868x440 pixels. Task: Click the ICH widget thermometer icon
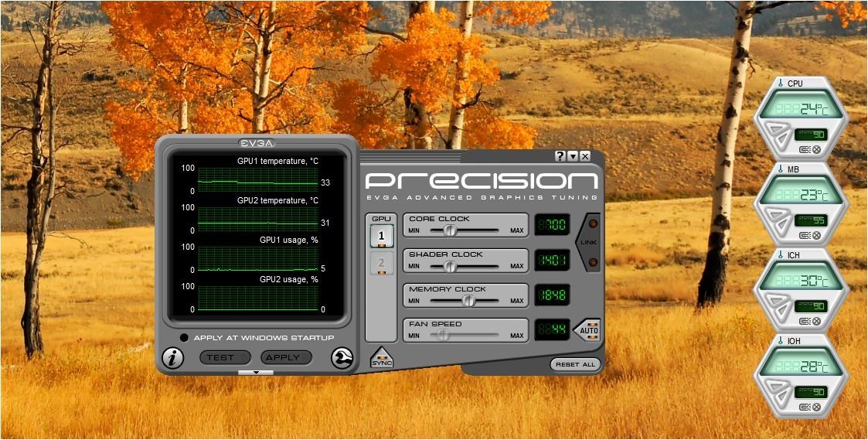(x=781, y=255)
